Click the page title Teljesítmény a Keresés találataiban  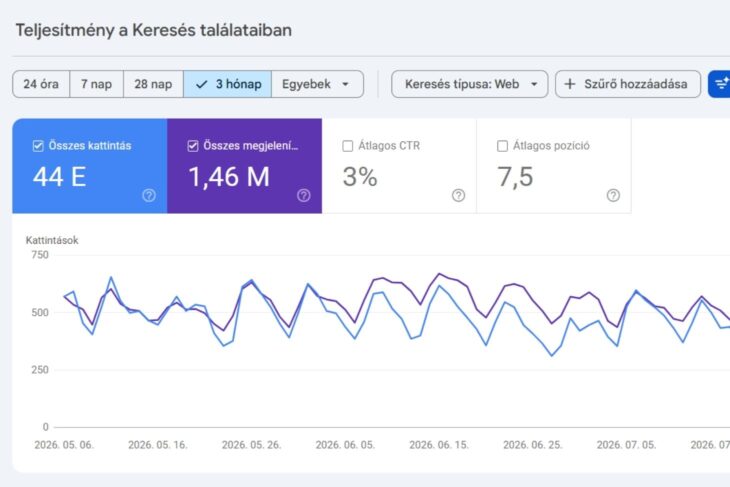tap(154, 30)
